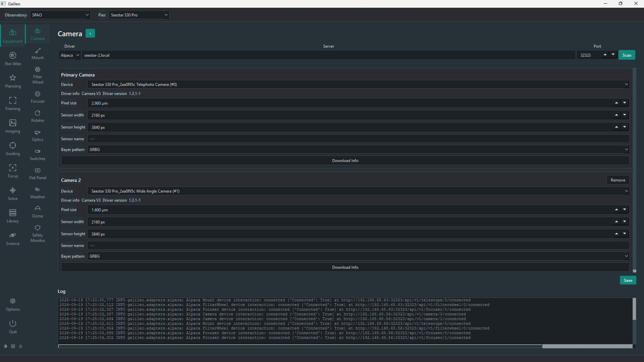Add a camera with the plus button
This screenshot has width=644, height=362.
pyautogui.click(x=90, y=34)
